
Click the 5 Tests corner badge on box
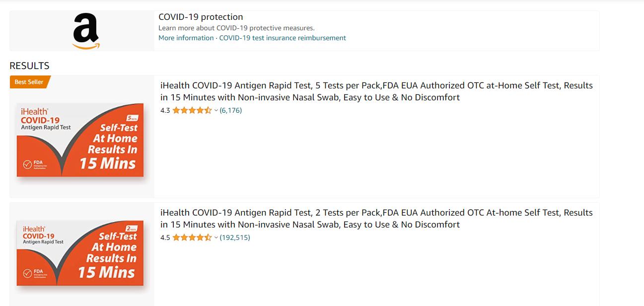coord(132,118)
